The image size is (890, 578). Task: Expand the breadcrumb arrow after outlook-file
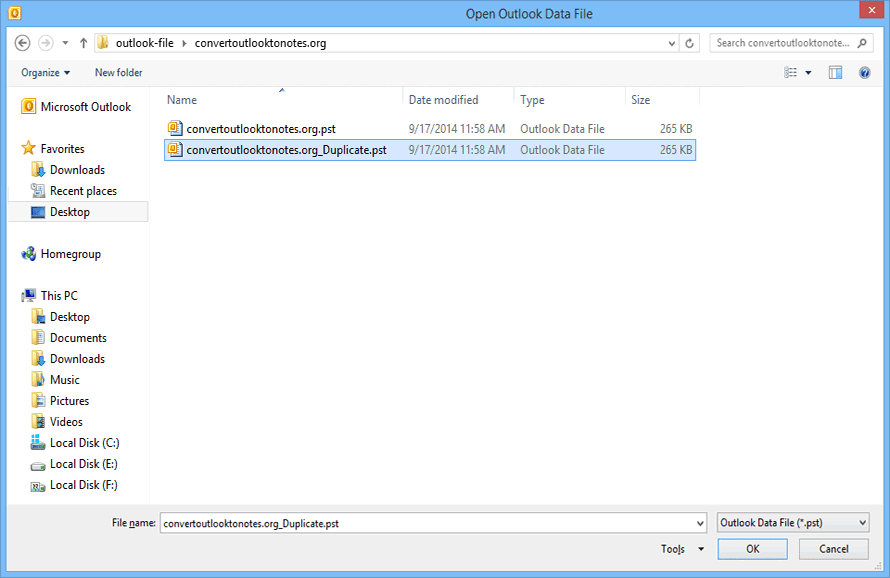[184, 43]
